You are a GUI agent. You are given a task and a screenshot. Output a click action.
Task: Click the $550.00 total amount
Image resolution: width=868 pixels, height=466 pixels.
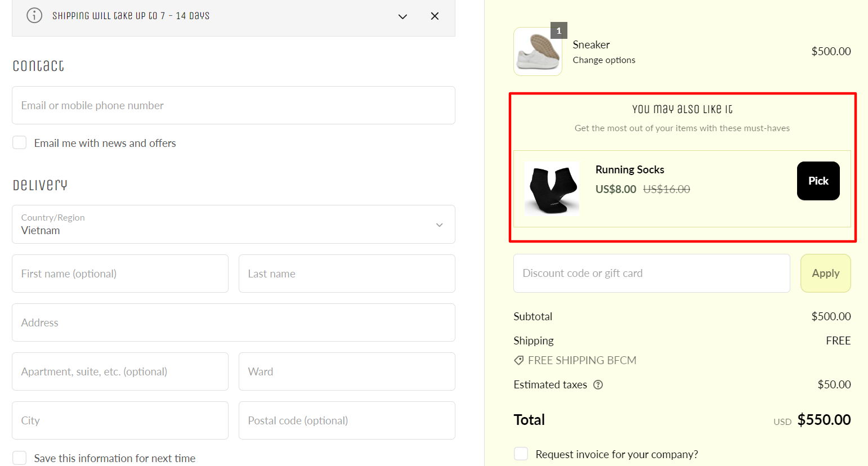point(824,420)
